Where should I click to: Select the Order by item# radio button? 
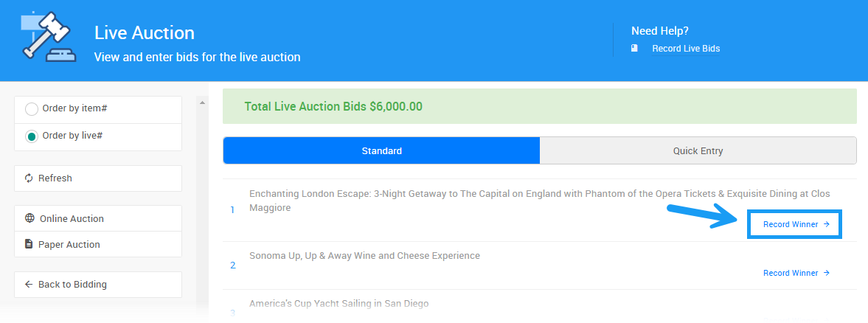point(32,109)
